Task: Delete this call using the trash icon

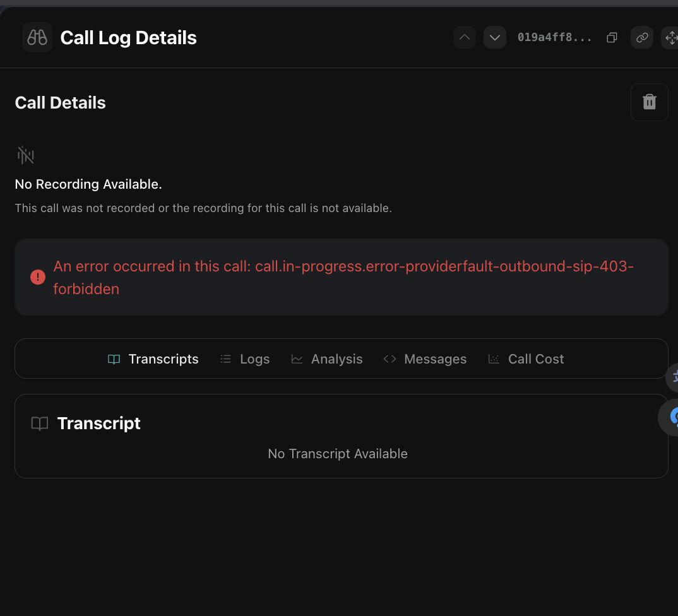Action: point(649,102)
